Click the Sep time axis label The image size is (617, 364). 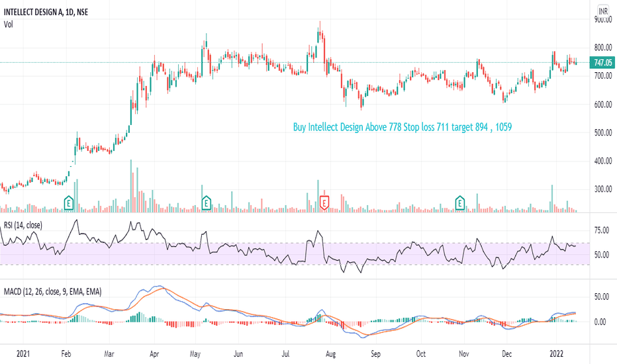point(376,354)
